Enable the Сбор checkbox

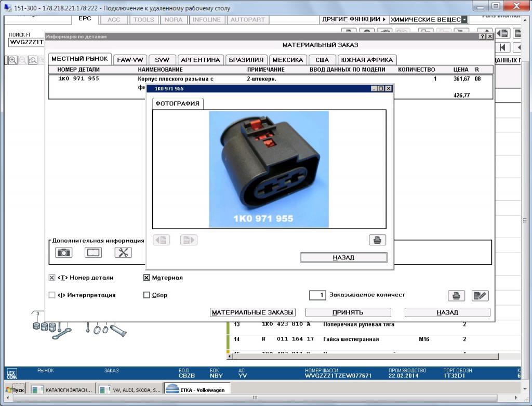[147, 295]
